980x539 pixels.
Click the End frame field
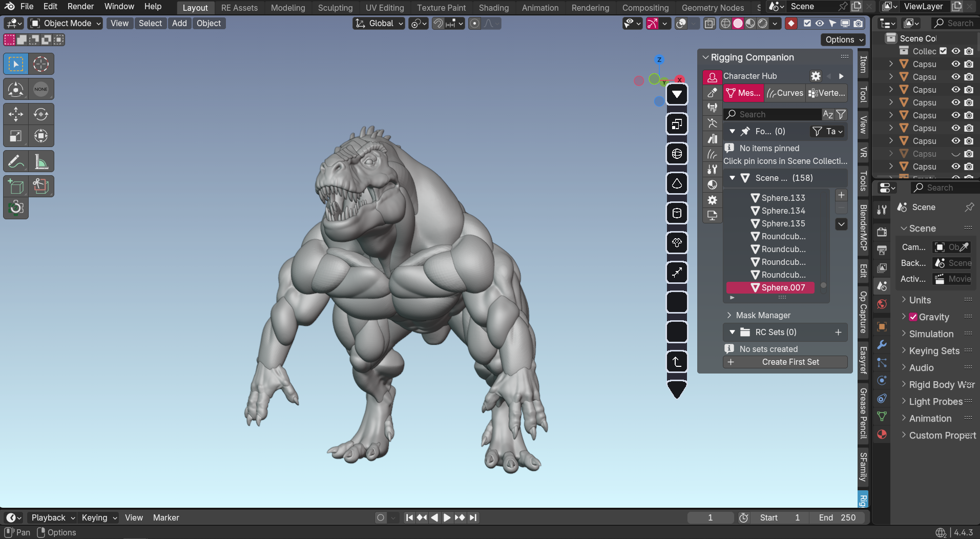click(837, 517)
